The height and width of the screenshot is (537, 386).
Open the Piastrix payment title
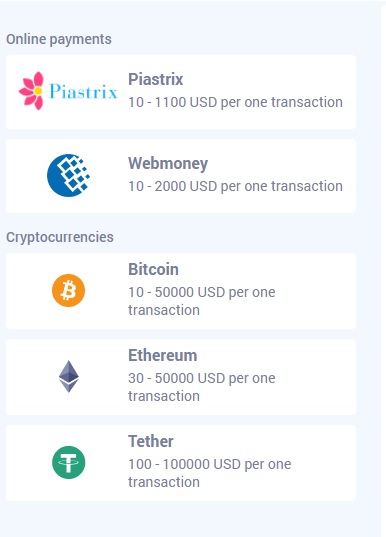pos(155,79)
